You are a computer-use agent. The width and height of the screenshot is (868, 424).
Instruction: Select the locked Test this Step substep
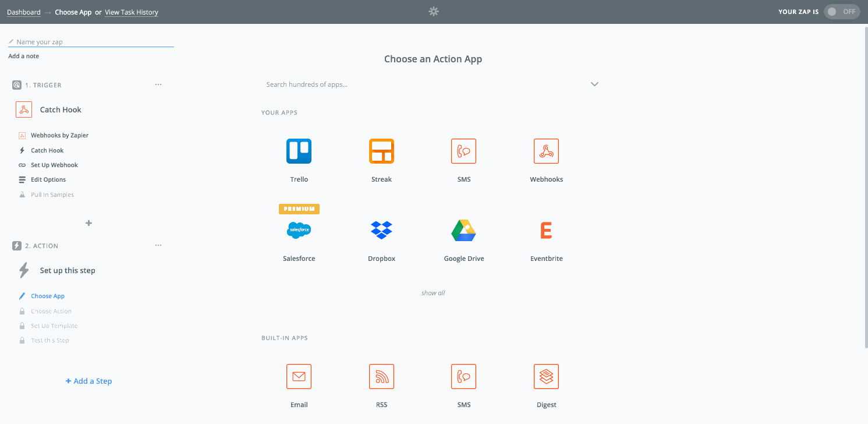click(50, 340)
